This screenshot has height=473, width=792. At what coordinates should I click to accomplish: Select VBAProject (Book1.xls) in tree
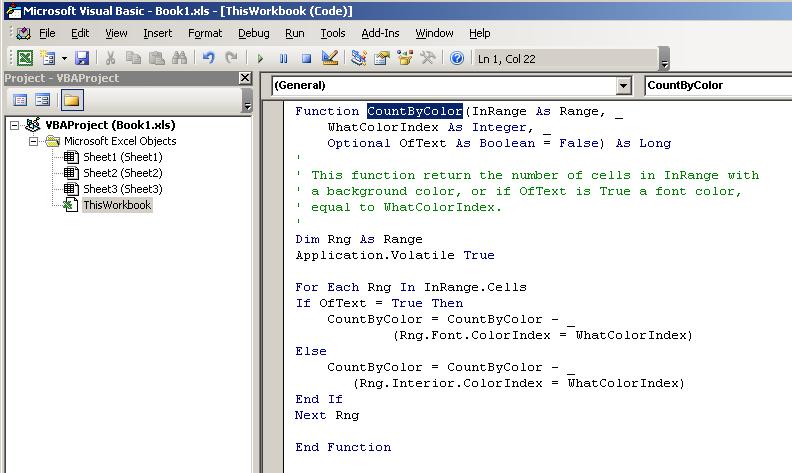pyautogui.click(x=110, y=125)
